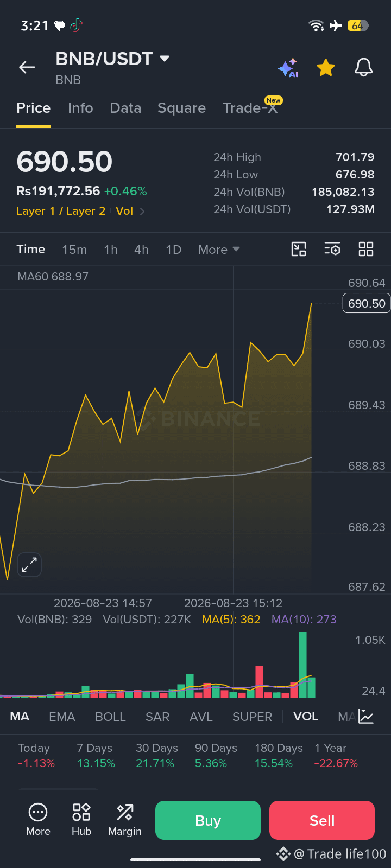Switch to the Price tab
Image resolution: width=391 pixels, height=868 pixels.
click(x=34, y=108)
